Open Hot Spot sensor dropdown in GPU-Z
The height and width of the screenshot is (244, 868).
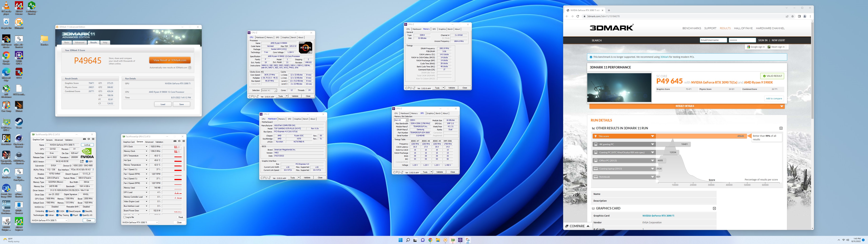pos(146,160)
